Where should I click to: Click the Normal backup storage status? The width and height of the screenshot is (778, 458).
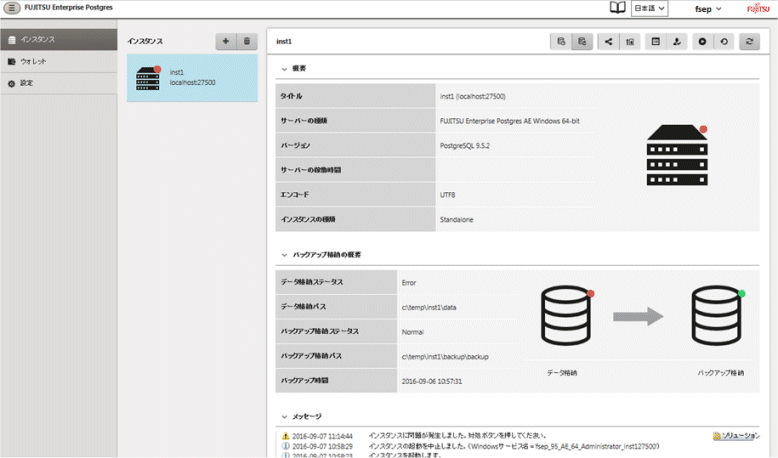[x=413, y=332]
